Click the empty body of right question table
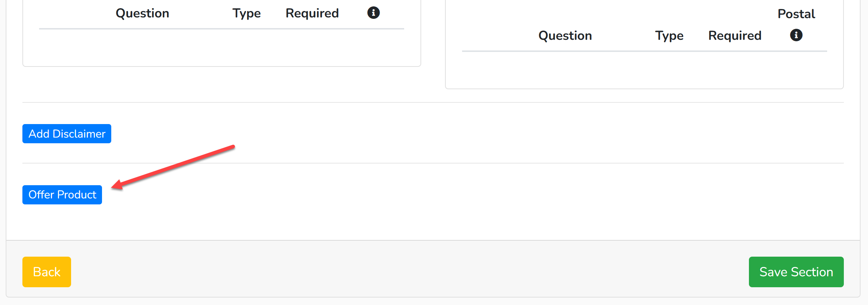 (x=644, y=69)
